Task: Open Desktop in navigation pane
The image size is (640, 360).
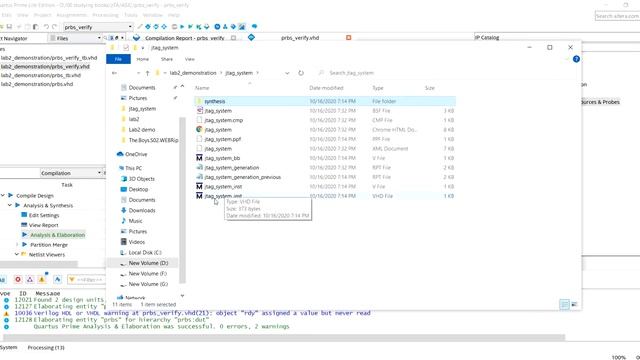Action: tap(138, 189)
